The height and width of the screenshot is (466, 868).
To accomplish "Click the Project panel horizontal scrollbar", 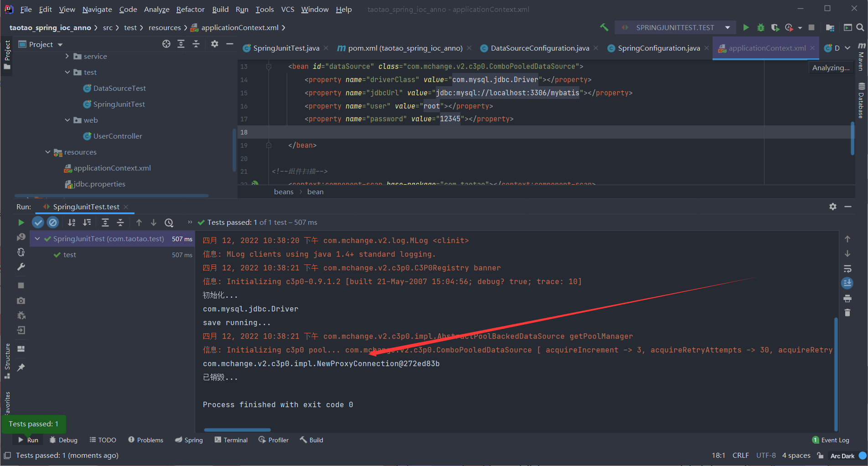I will [x=112, y=196].
